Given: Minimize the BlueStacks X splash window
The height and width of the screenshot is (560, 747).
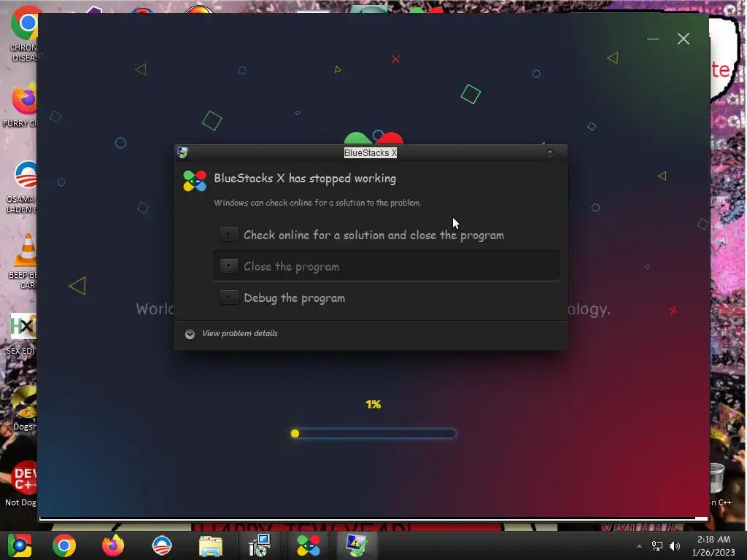Looking at the screenshot, I should tap(653, 39).
